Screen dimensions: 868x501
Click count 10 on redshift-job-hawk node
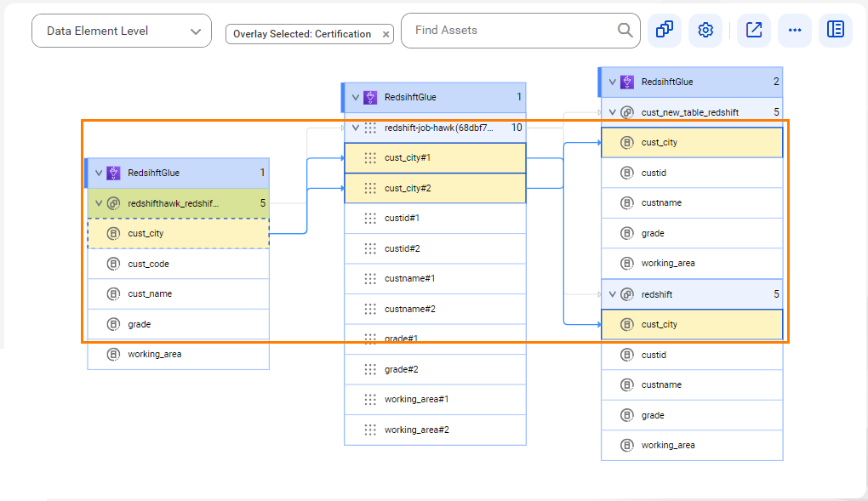[517, 128]
